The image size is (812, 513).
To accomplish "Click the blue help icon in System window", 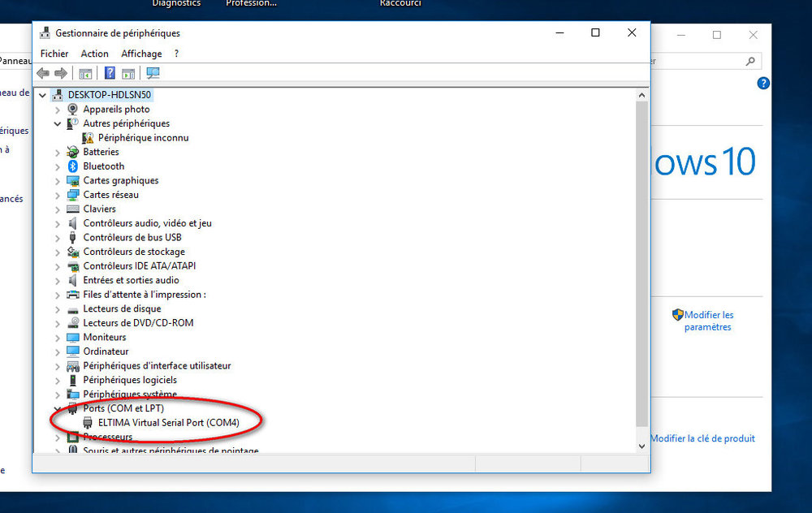I will click(x=762, y=84).
